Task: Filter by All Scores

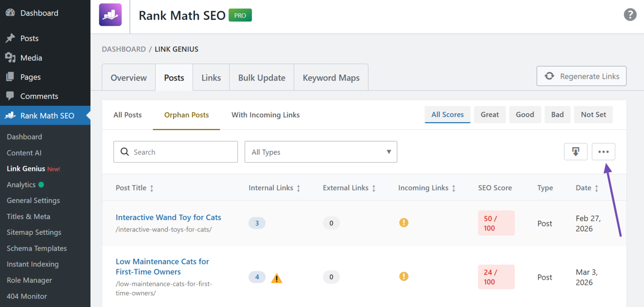Action: tap(448, 114)
